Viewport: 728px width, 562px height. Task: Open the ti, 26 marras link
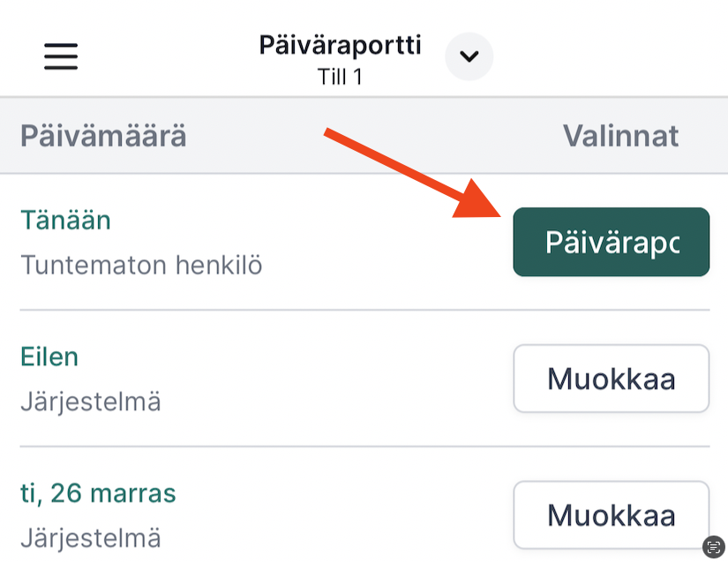[x=98, y=493]
